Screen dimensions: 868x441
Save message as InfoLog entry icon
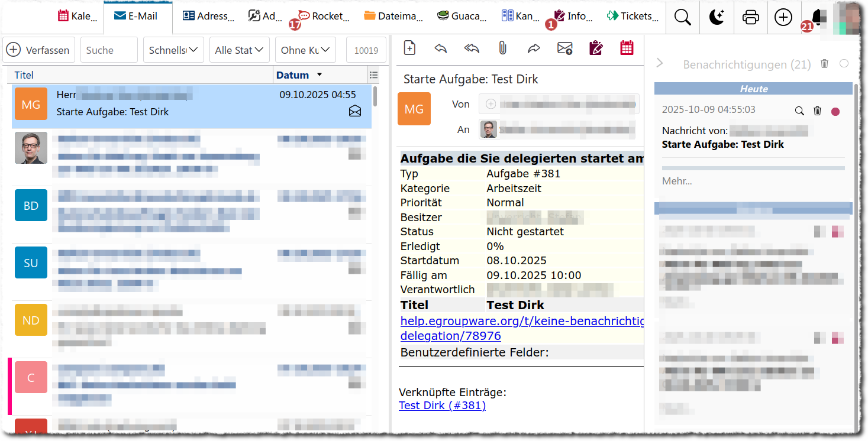pos(596,48)
